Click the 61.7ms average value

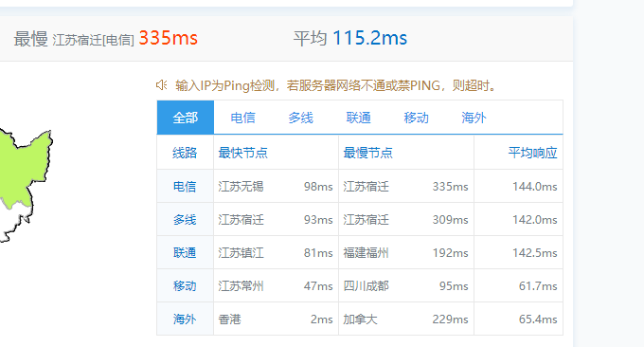(538, 286)
